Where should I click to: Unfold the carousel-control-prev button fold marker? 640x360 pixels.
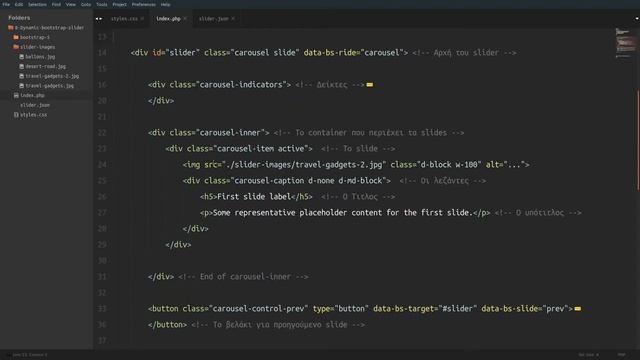[x=578, y=309]
